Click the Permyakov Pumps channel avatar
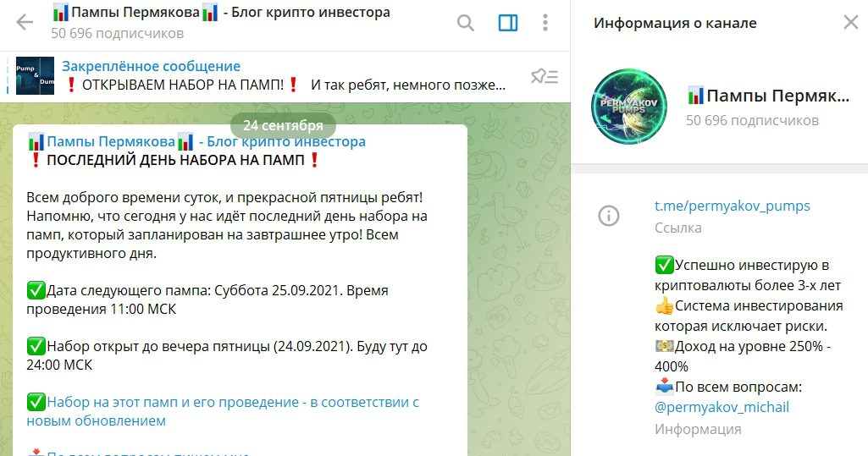This screenshot has width=868, height=456. coord(629,107)
